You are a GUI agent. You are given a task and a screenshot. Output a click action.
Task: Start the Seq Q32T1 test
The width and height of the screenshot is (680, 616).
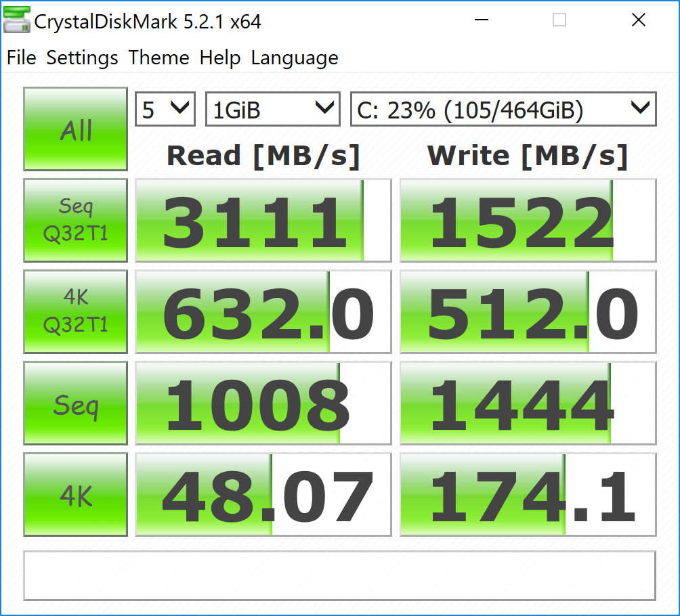pyautogui.click(x=75, y=220)
